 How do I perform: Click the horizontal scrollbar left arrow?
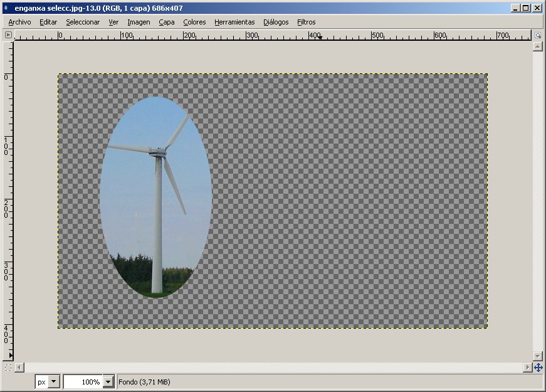pos(19,368)
